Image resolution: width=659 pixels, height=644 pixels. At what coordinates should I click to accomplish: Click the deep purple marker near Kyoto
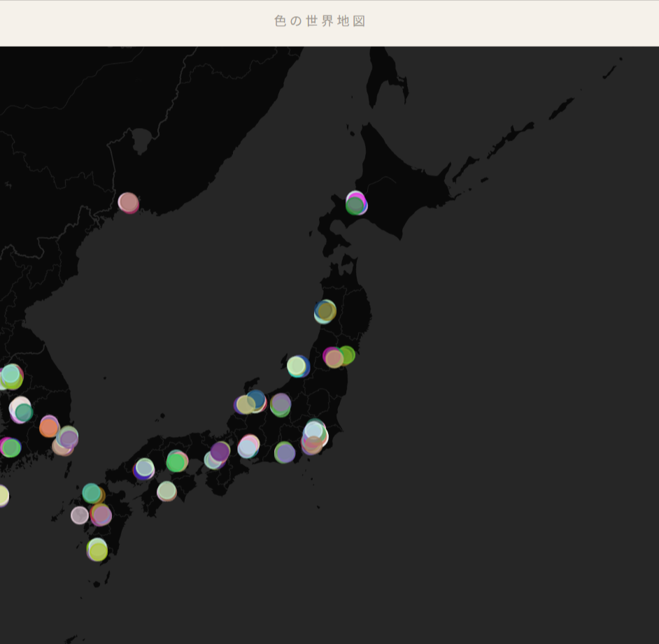point(220,452)
